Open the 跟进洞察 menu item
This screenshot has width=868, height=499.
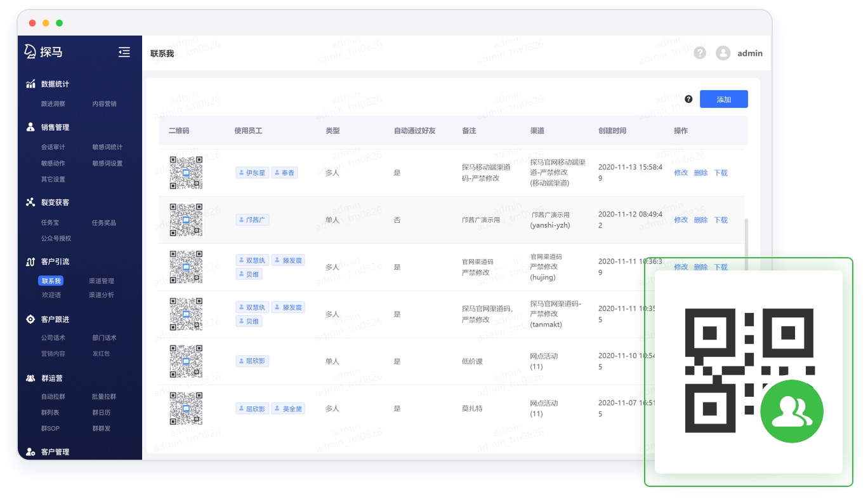tap(53, 103)
